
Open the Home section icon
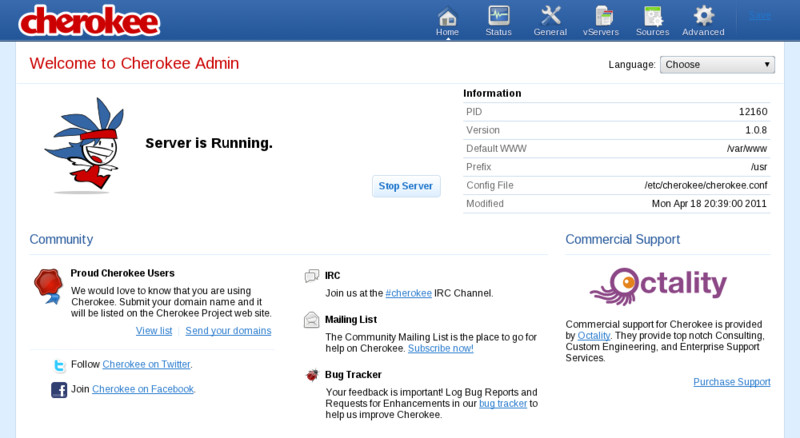click(447, 16)
